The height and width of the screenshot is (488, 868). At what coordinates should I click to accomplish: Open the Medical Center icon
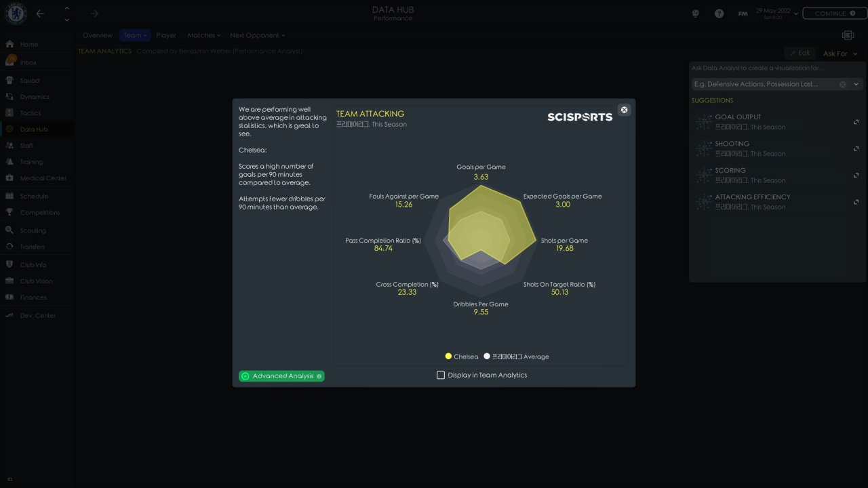pyautogui.click(x=9, y=178)
